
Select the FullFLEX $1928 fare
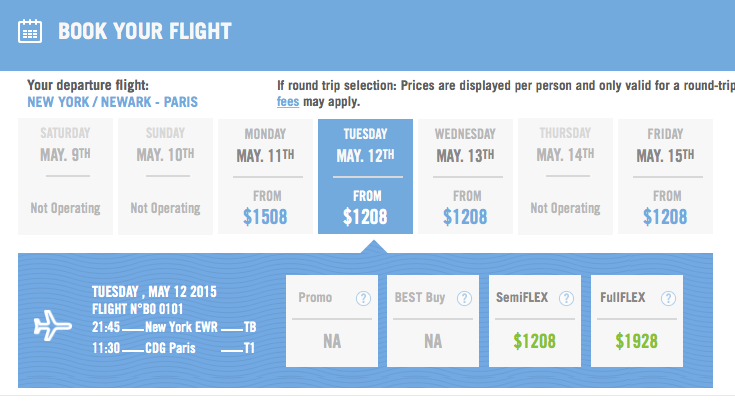(x=637, y=341)
